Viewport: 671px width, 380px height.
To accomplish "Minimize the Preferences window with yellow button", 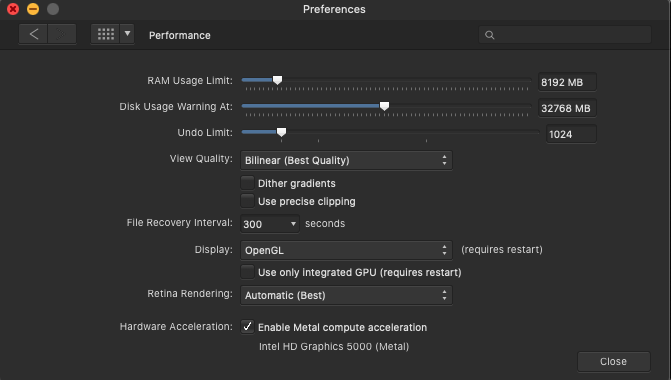I will click(33, 9).
